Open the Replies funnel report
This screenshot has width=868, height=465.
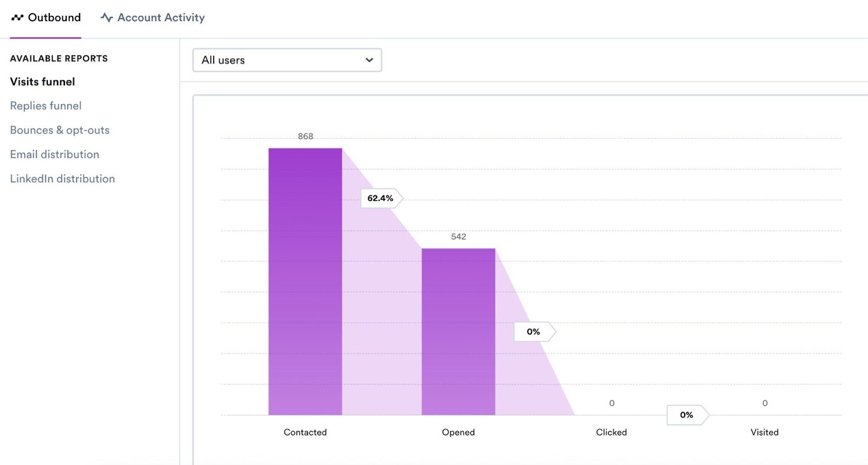(x=46, y=105)
